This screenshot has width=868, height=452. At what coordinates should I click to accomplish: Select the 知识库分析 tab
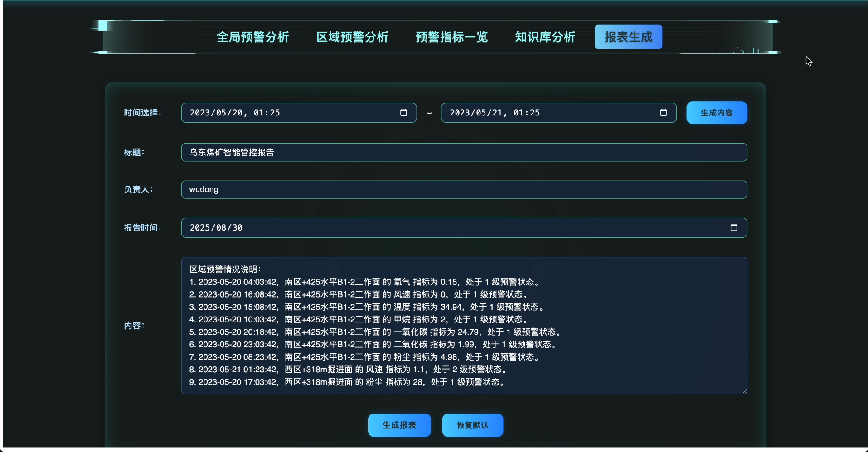coord(545,37)
